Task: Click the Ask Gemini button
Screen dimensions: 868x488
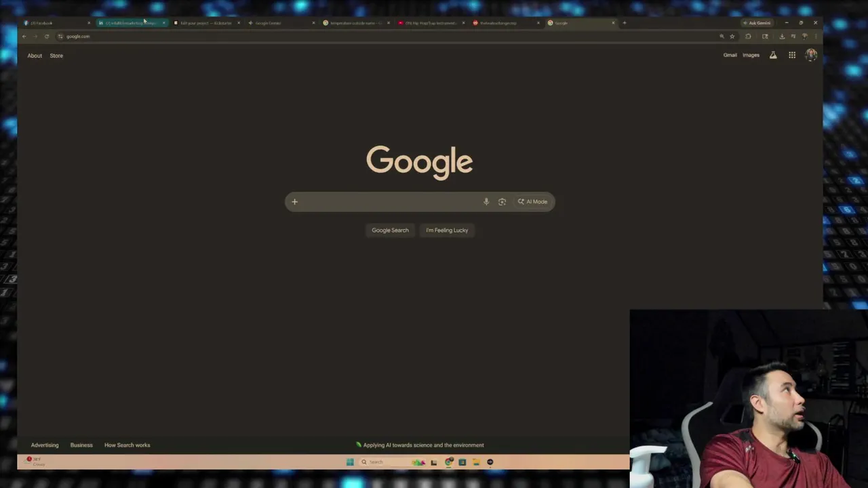Action: tap(757, 23)
